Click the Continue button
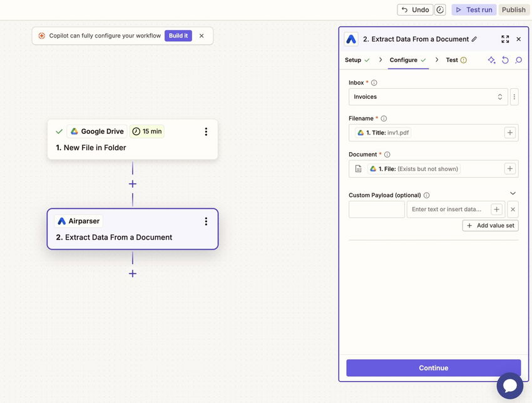 (433, 368)
